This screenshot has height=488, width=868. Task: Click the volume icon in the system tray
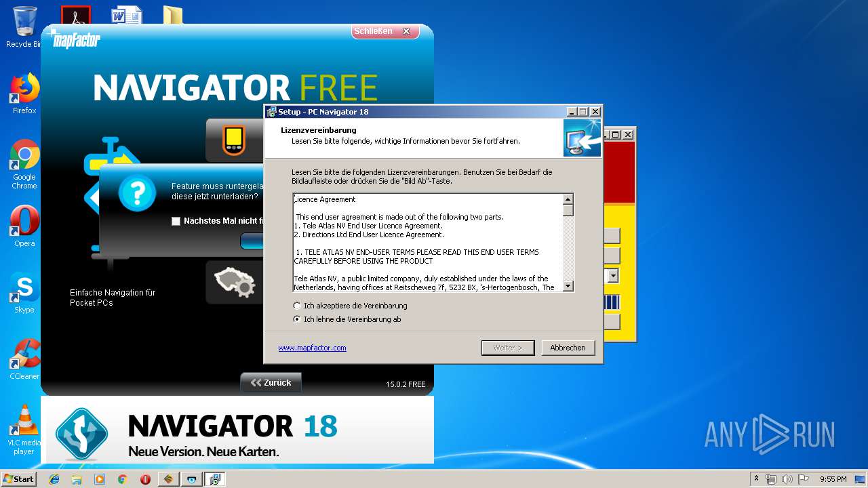tap(787, 479)
